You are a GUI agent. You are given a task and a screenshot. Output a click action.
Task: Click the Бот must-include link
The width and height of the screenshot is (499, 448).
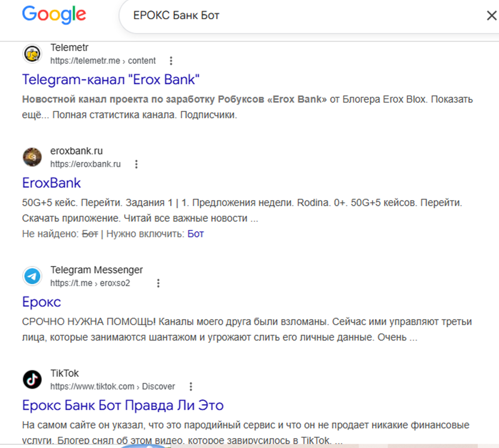pyautogui.click(x=195, y=234)
